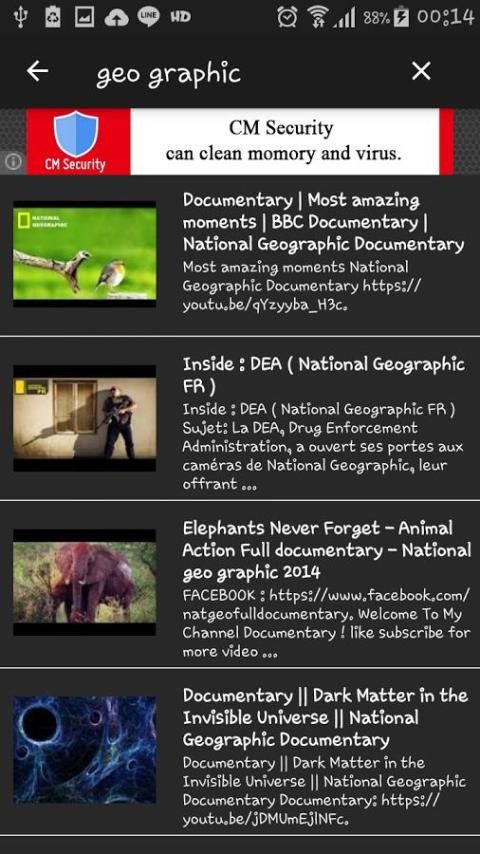Open the ad info icon
This screenshot has width=480, height=854.
point(13,161)
